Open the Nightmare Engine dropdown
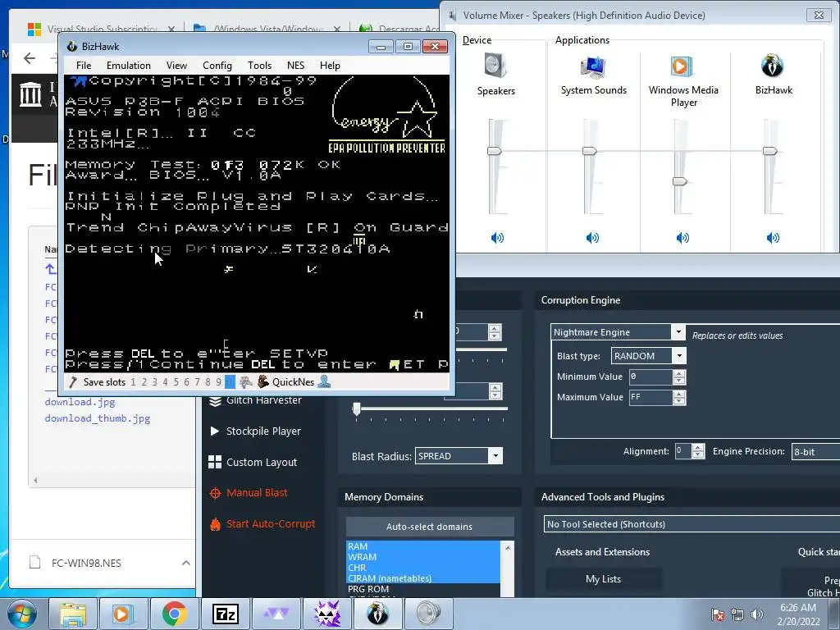 point(678,332)
